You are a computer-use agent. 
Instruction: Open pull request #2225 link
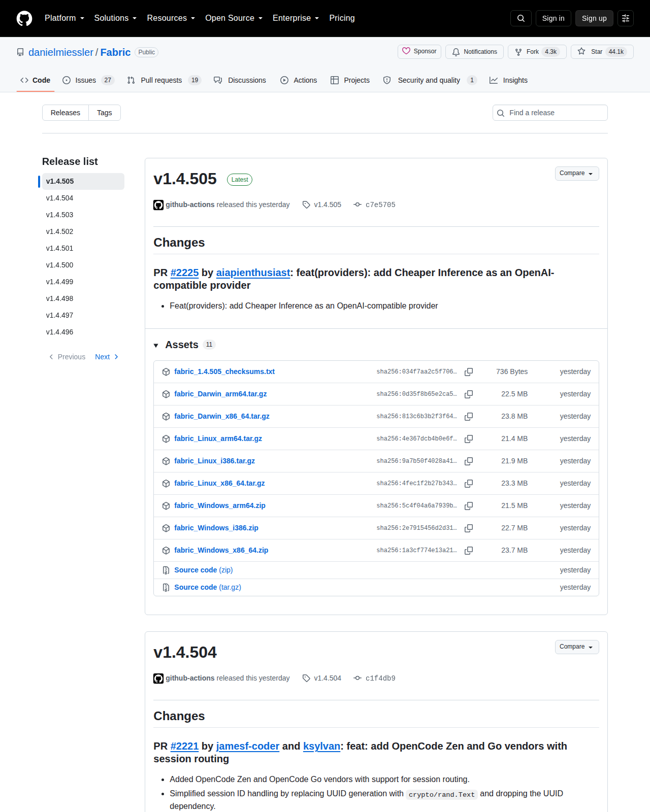point(184,273)
